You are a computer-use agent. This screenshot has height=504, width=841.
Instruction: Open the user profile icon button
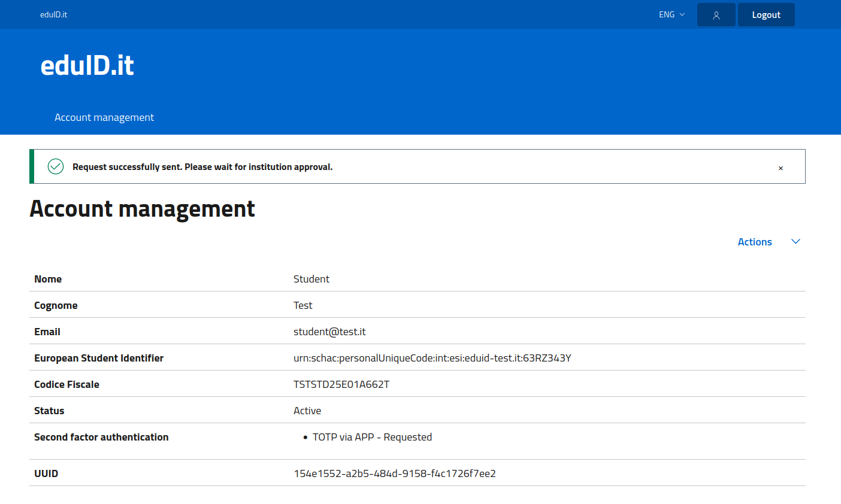pos(716,15)
